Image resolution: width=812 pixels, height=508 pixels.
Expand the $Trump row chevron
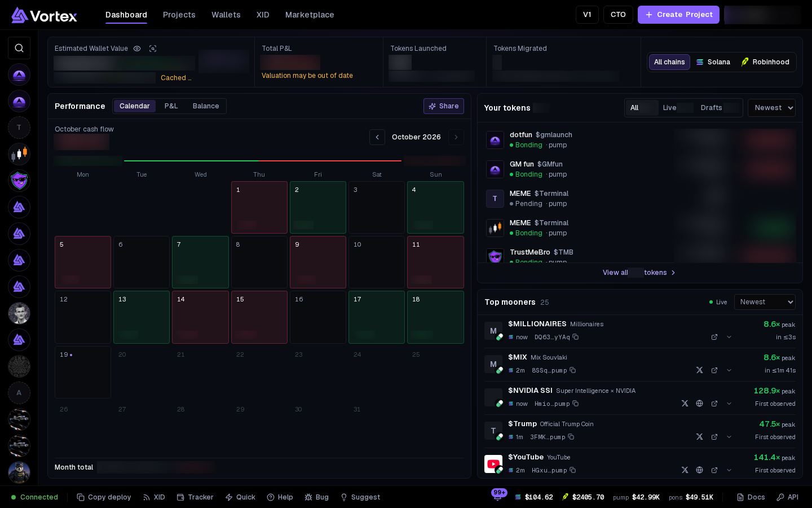pyautogui.click(x=729, y=437)
